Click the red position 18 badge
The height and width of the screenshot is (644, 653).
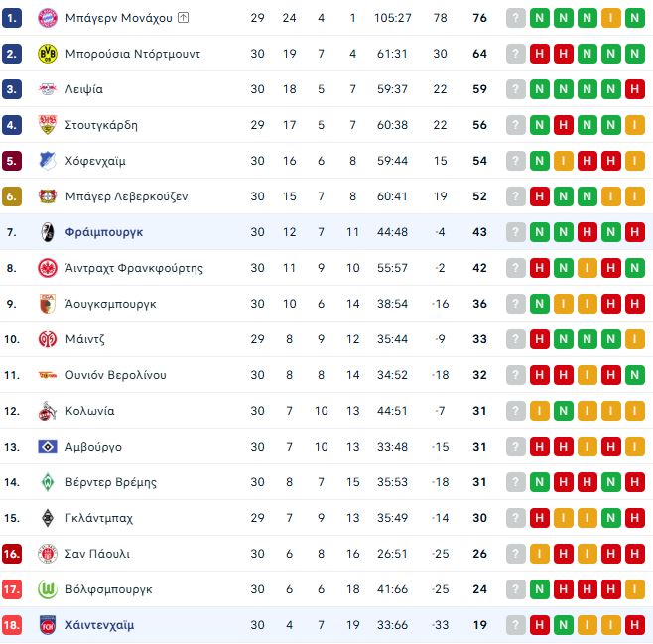tap(12, 625)
